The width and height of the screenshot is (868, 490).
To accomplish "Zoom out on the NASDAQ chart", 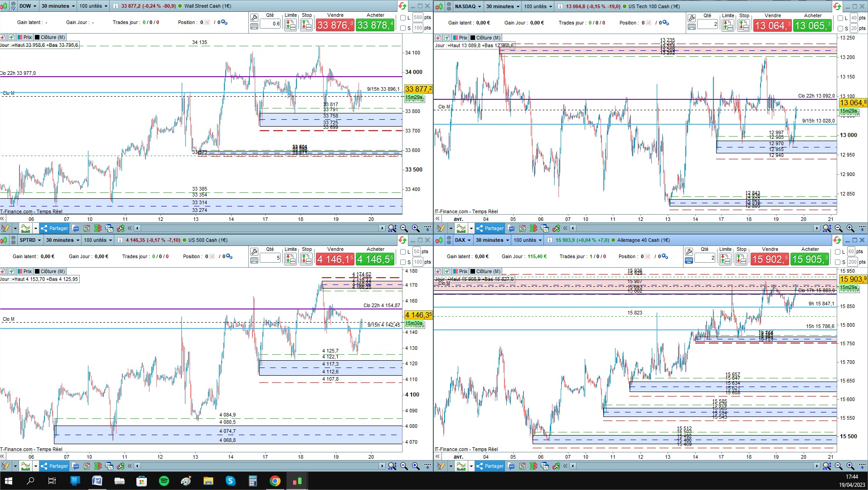I will pos(839,228).
